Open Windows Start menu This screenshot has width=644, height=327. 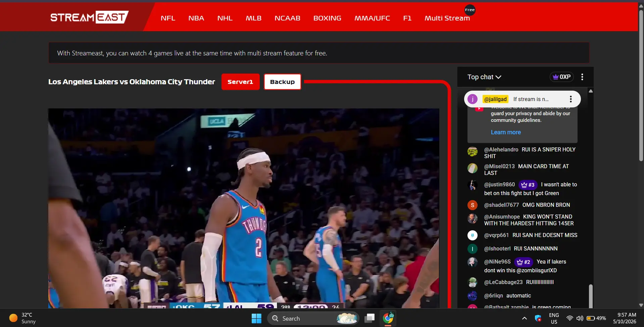pos(256,318)
